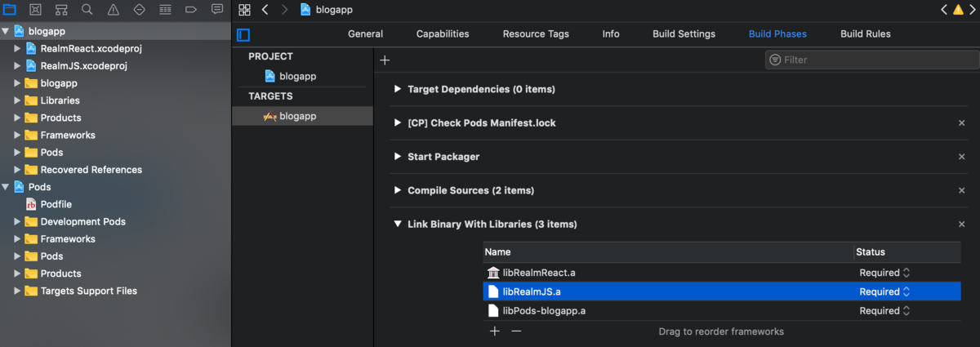Toggle the projects and targets list sidebar
The height and width of the screenshot is (347, 980).
[x=243, y=34]
